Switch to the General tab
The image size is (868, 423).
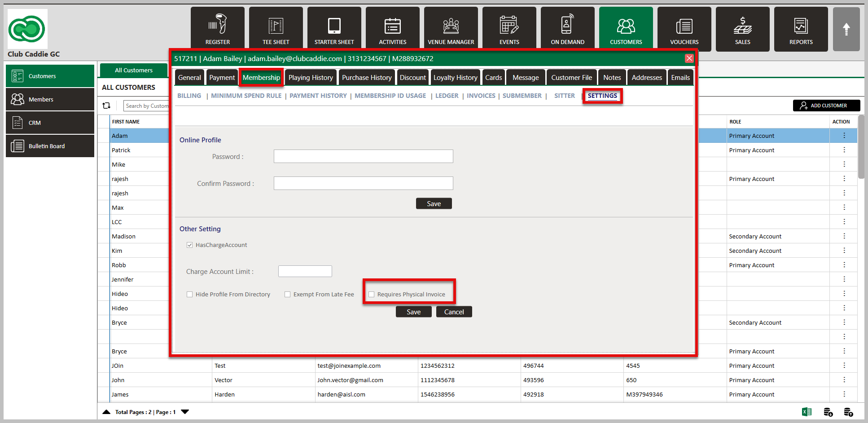tap(189, 77)
